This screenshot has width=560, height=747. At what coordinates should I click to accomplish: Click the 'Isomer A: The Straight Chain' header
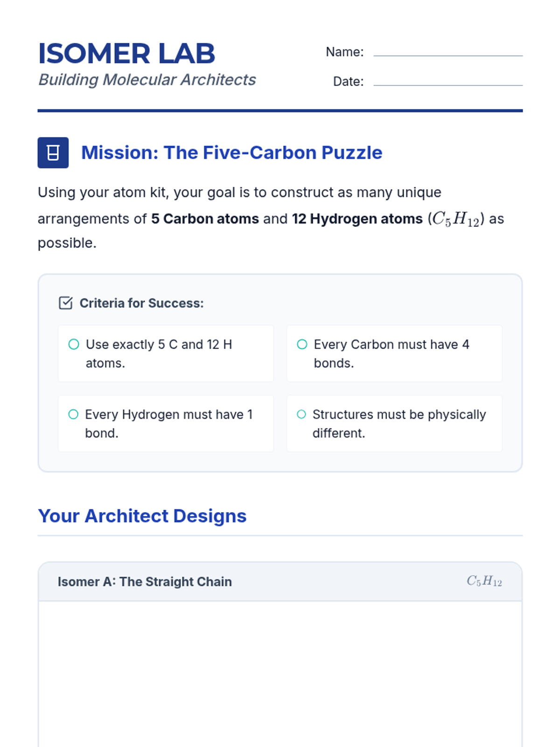coord(145,582)
